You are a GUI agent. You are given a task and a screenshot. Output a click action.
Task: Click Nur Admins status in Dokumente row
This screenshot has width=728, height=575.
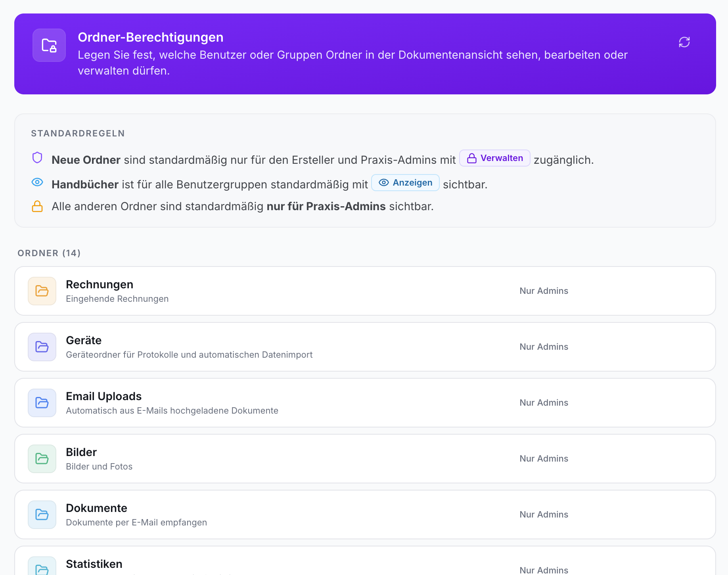tap(544, 515)
